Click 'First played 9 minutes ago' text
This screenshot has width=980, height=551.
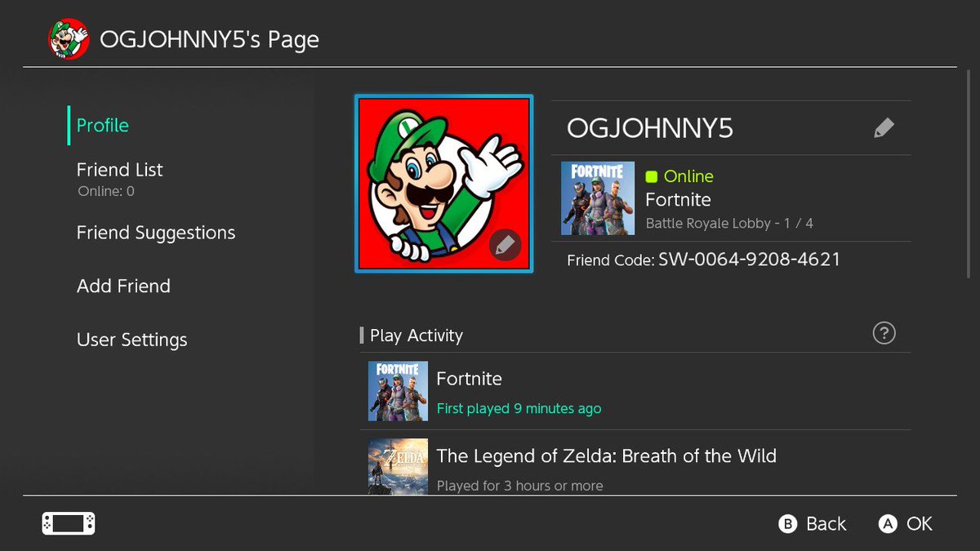pyautogui.click(x=519, y=409)
